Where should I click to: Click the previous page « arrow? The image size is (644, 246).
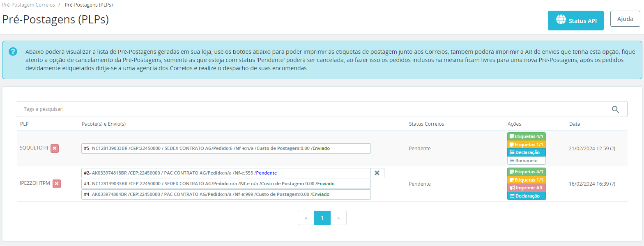306,218
